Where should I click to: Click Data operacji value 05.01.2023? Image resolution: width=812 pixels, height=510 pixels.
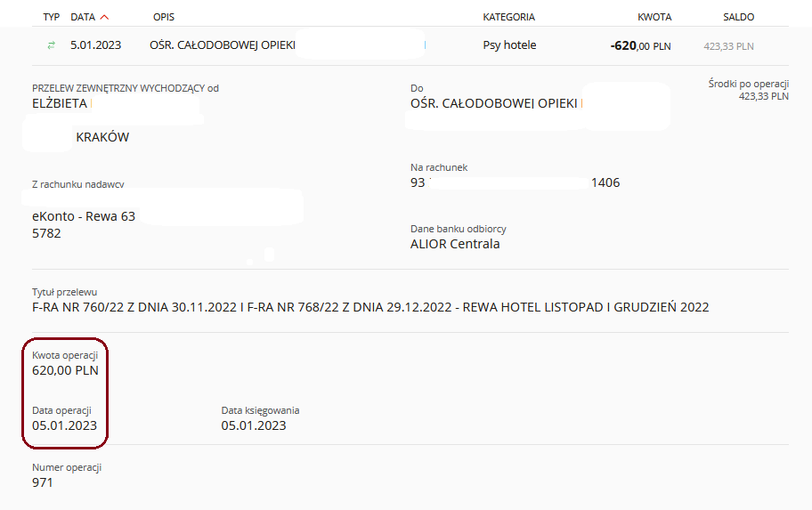click(64, 425)
